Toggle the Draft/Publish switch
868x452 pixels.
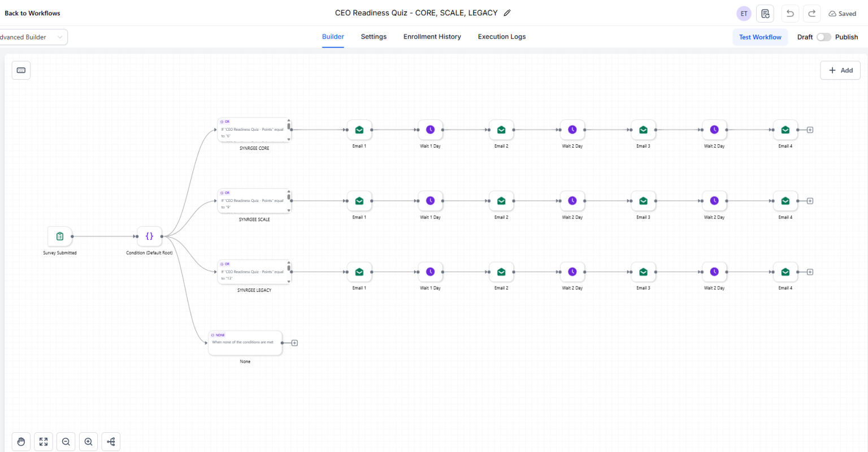(824, 37)
